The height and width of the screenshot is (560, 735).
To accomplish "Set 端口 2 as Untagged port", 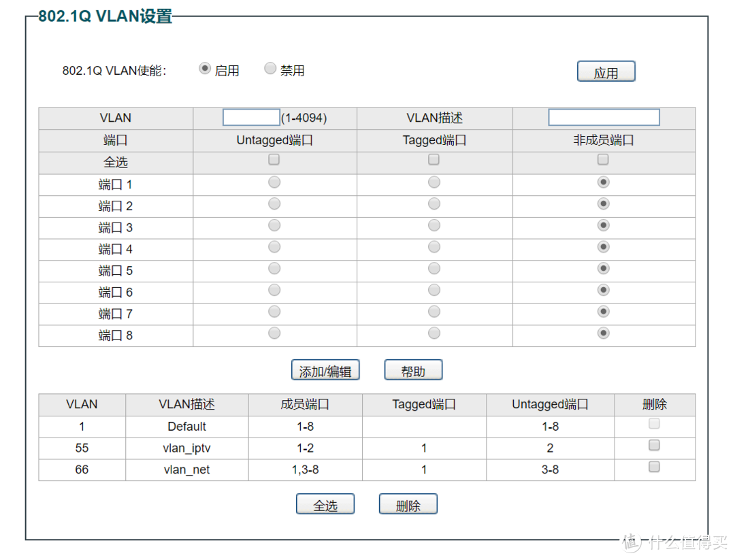I will point(274,204).
